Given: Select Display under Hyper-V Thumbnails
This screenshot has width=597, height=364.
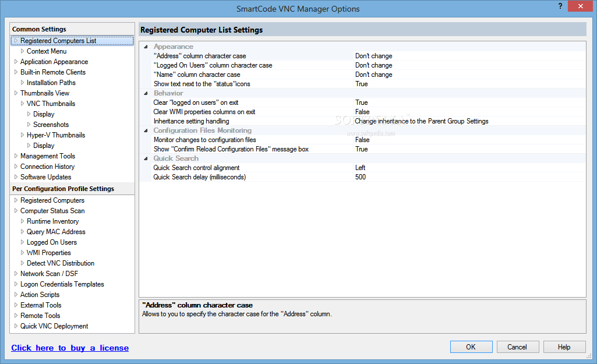Looking at the screenshot, I should [44, 146].
